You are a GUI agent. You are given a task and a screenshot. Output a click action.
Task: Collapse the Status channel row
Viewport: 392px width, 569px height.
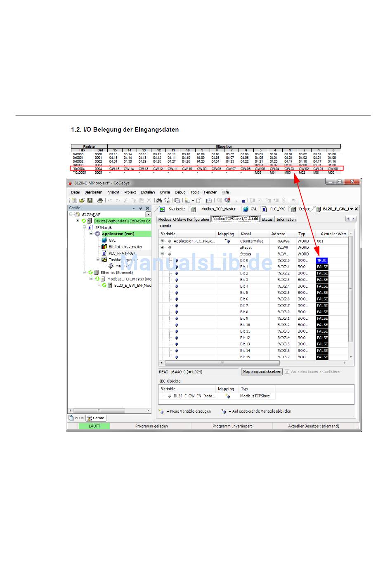(x=163, y=254)
